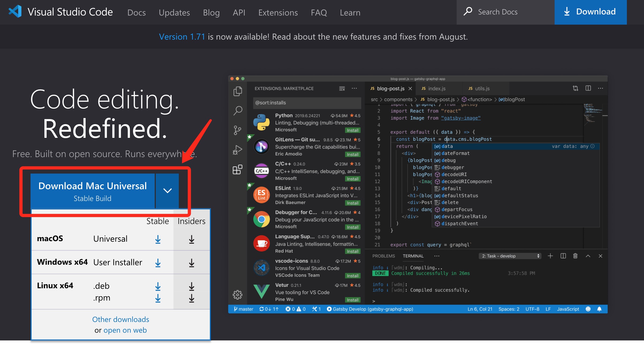Follow the Other downloads link
644x349 pixels.
click(x=120, y=319)
